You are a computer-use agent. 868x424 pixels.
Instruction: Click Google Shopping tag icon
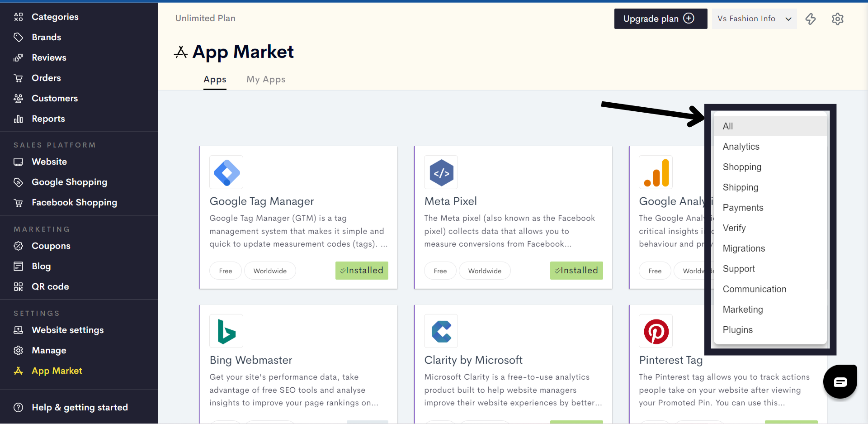point(19,182)
